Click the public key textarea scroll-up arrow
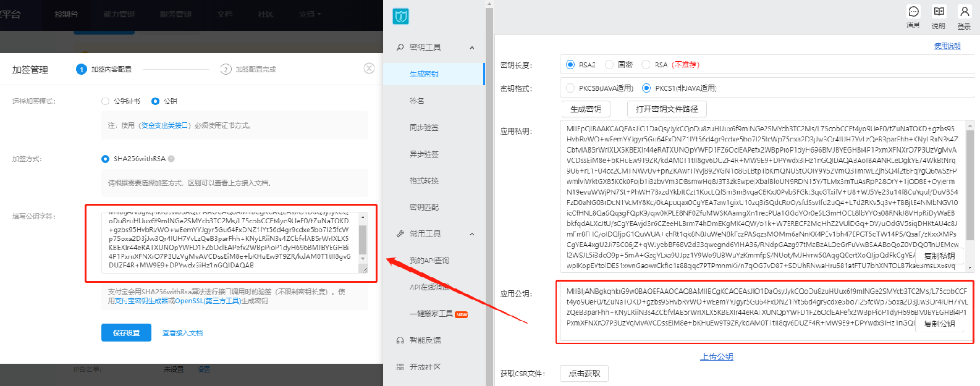 click(x=363, y=217)
